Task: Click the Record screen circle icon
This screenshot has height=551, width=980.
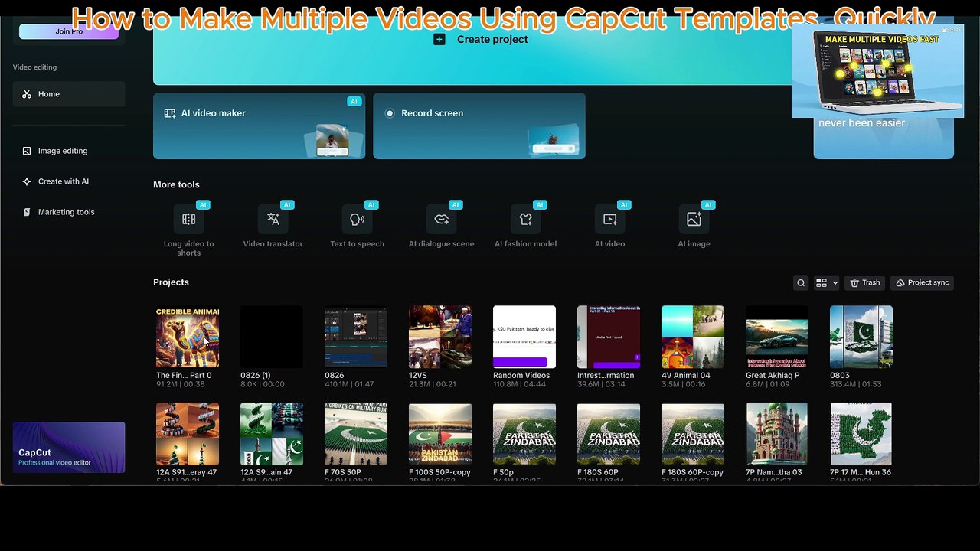Action: point(390,113)
